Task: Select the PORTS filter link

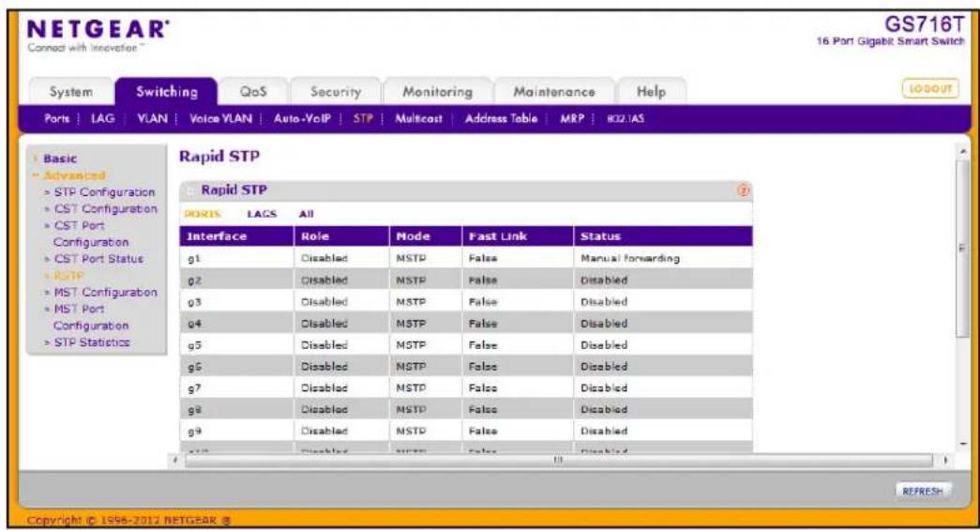Action: tap(203, 215)
